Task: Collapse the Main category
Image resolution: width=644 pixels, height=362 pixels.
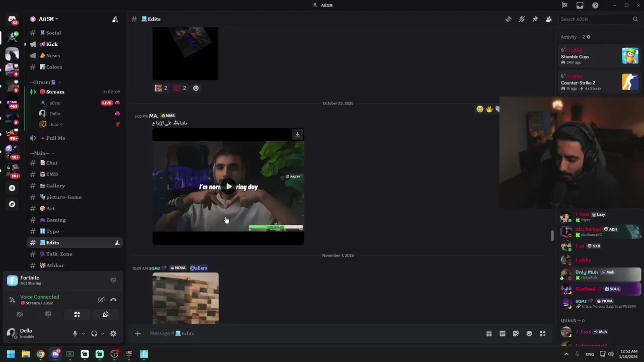Action: point(42,153)
